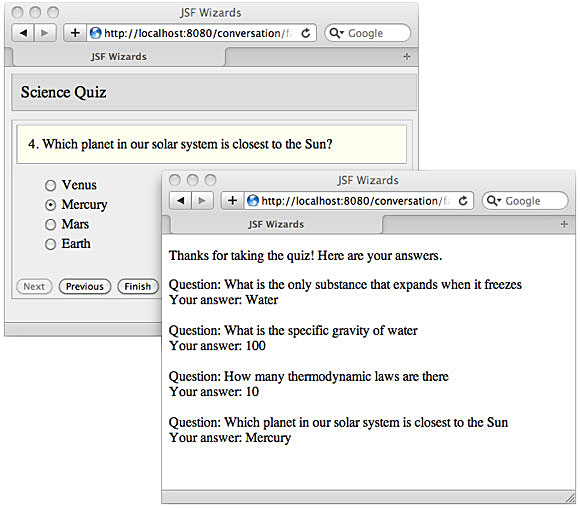Switch to JSF Wizards tab in answers window
The width and height of the screenshot is (580, 508).
[276, 224]
